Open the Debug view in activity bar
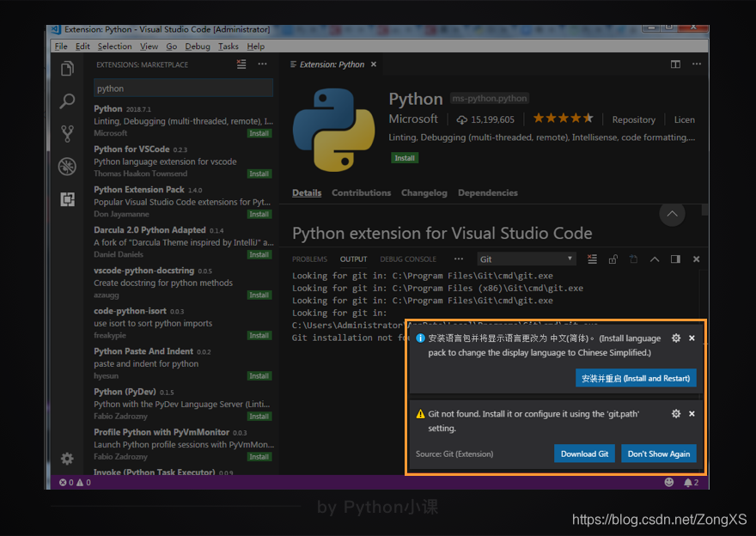 pyautogui.click(x=68, y=167)
